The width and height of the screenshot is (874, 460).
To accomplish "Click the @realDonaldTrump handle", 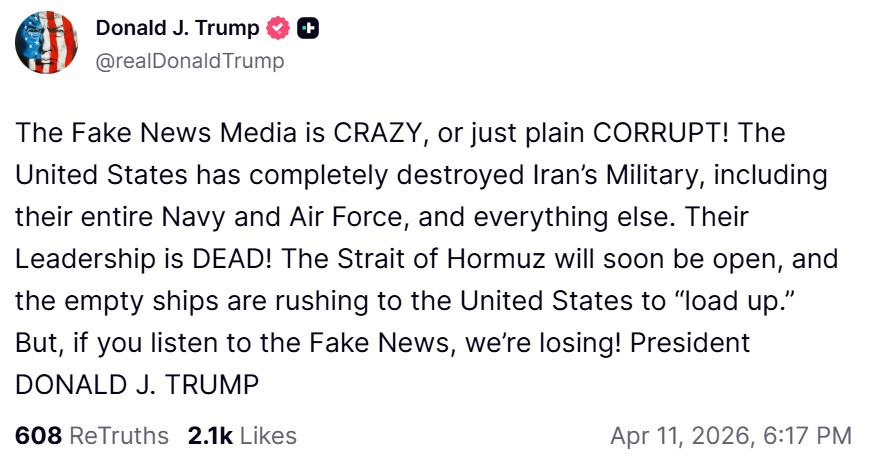I will click(190, 61).
